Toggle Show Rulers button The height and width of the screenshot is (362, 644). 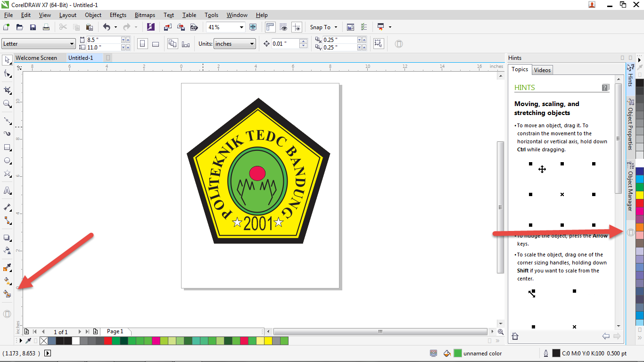271,27
